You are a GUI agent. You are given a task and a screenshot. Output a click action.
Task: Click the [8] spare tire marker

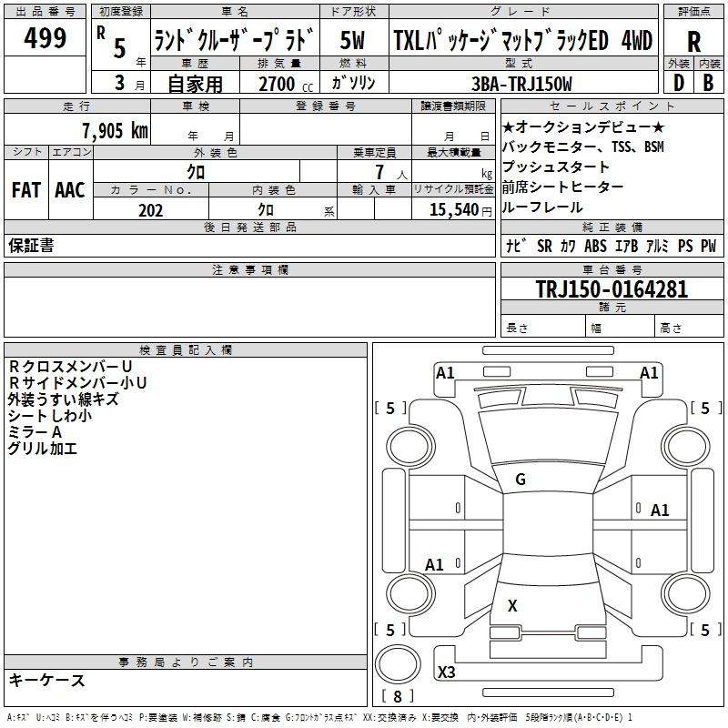pyautogui.click(x=396, y=697)
